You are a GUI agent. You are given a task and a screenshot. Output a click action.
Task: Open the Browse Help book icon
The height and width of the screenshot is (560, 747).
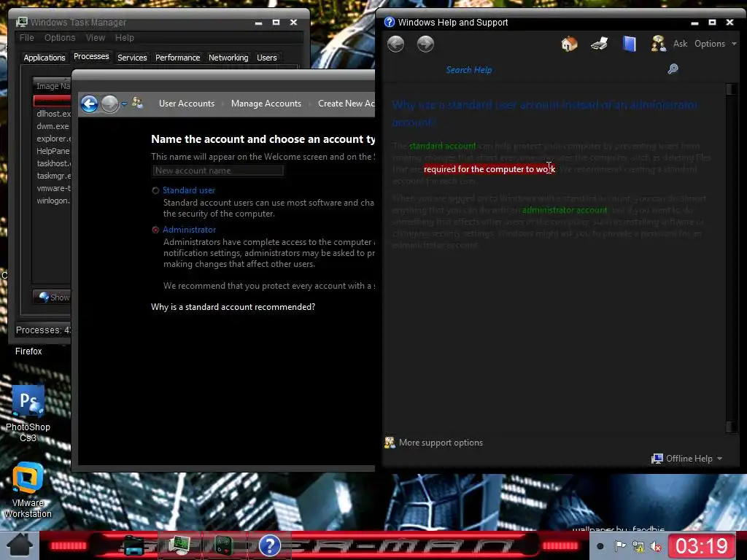(x=630, y=44)
